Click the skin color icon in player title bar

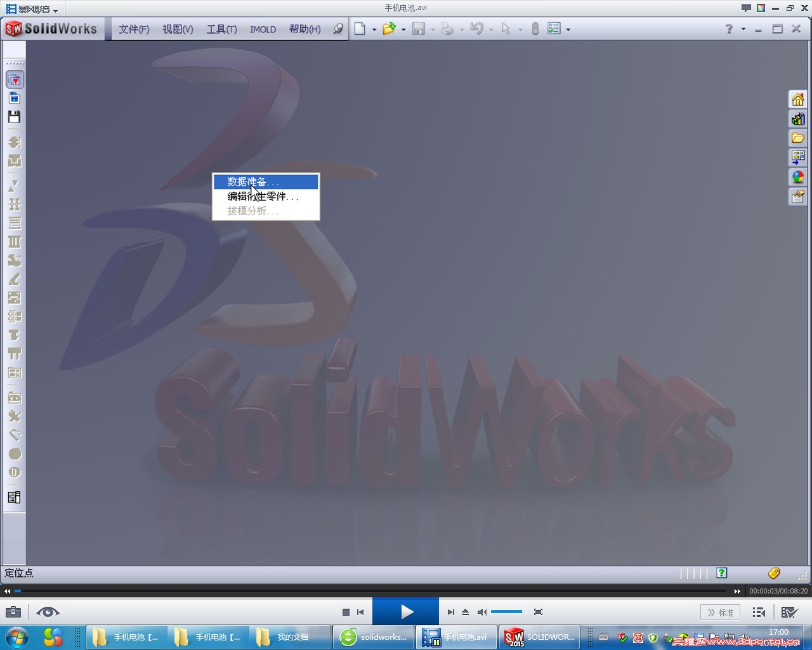coord(761,8)
